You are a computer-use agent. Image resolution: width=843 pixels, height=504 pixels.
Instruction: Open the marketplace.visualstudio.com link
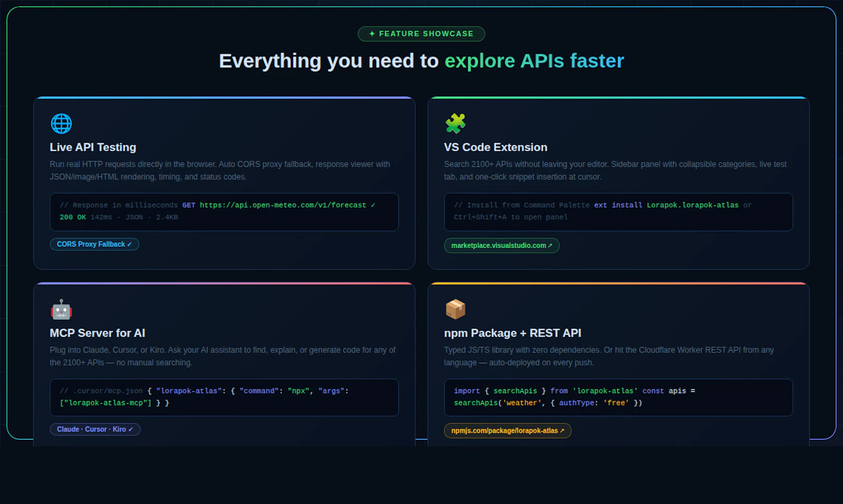(502, 245)
